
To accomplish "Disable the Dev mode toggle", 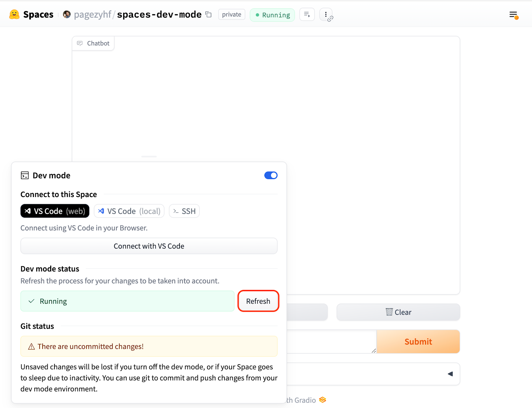I will click(x=271, y=175).
